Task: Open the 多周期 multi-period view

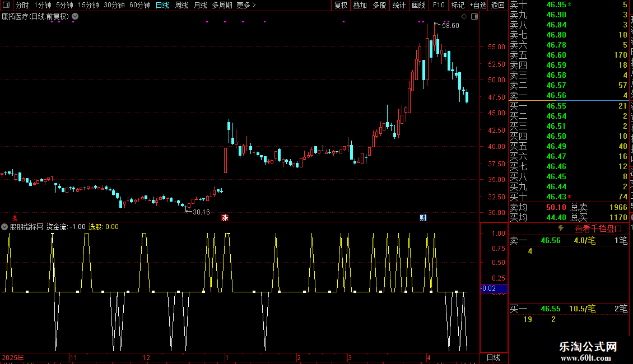Action: pos(222,5)
